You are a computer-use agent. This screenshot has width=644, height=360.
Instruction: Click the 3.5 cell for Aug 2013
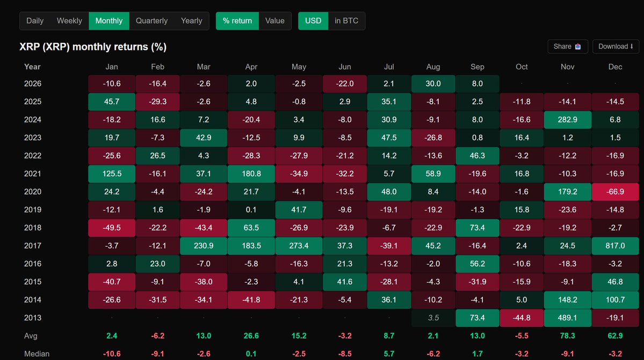click(x=433, y=318)
